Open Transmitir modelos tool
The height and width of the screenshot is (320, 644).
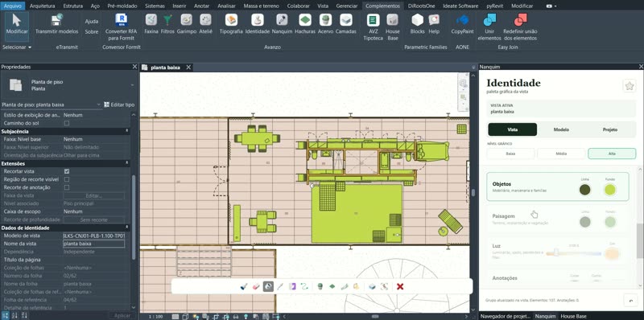tap(56, 24)
